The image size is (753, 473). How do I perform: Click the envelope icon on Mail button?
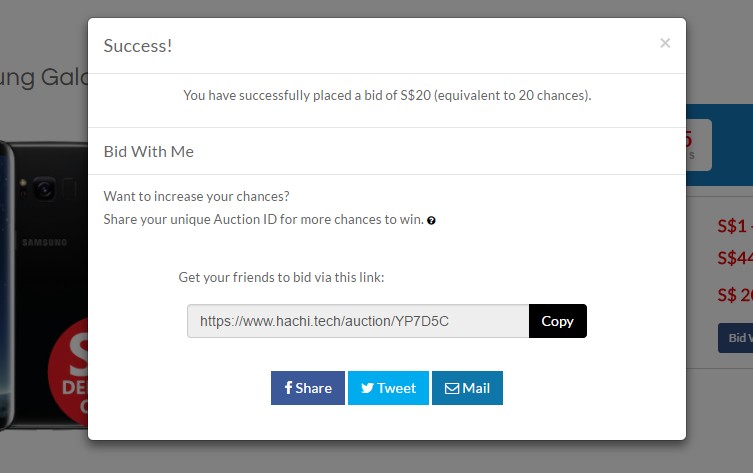coord(452,388)
